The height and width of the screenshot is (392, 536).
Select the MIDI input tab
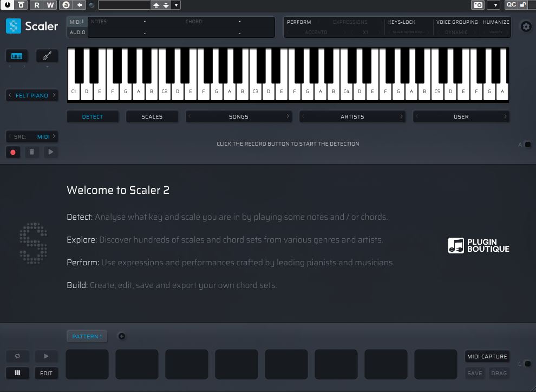click(77, 22)
